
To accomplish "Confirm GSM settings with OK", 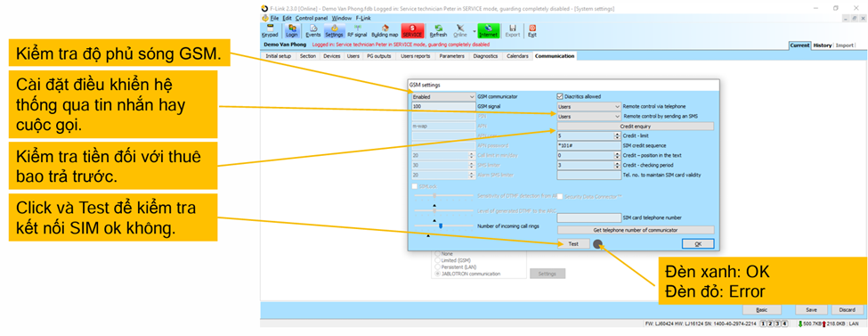I will (697, 243).
